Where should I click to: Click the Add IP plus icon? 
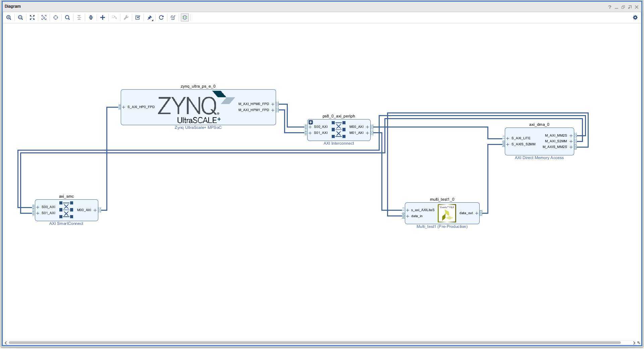pos(103,17)
